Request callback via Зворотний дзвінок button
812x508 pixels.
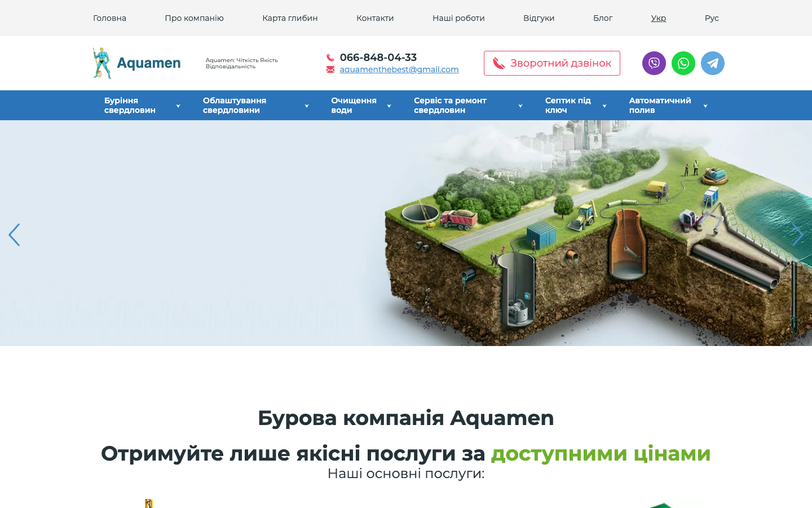point(552,63)
